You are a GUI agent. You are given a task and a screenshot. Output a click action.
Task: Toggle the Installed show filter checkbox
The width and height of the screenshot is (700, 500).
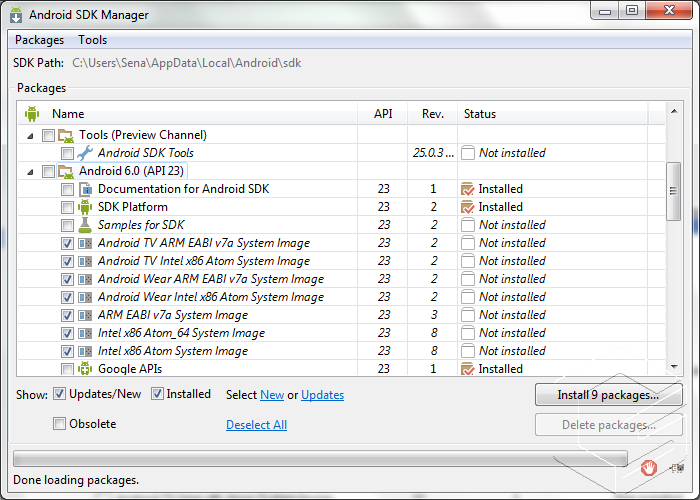pyautogui.click(x=157, y=394)
